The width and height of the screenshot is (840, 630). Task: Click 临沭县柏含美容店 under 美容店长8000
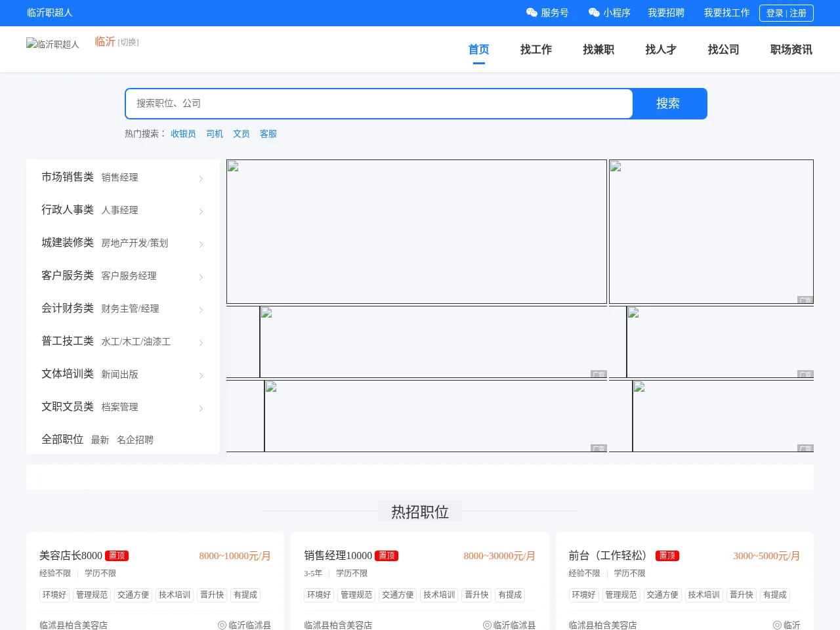73,625
